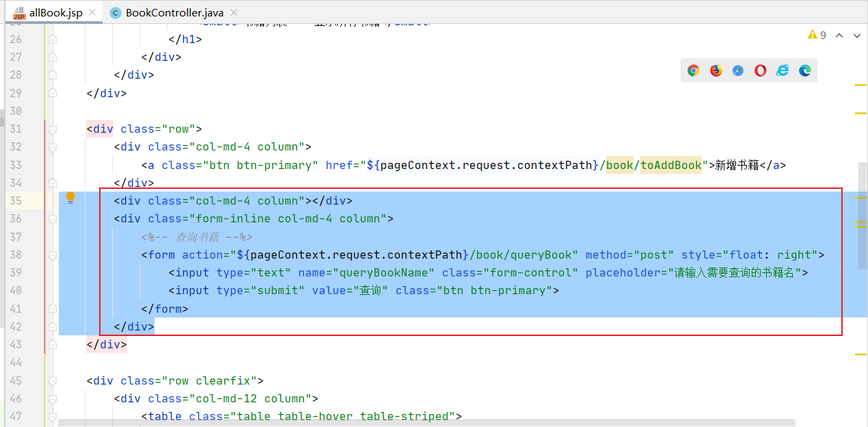This screenshot has width=868, height=427.
Task: Jump to next highlighted problem arrow
Action: 856,36
